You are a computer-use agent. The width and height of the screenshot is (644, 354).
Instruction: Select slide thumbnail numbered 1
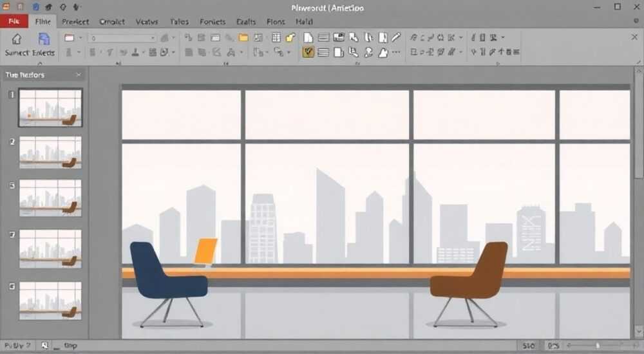(50, 107)
